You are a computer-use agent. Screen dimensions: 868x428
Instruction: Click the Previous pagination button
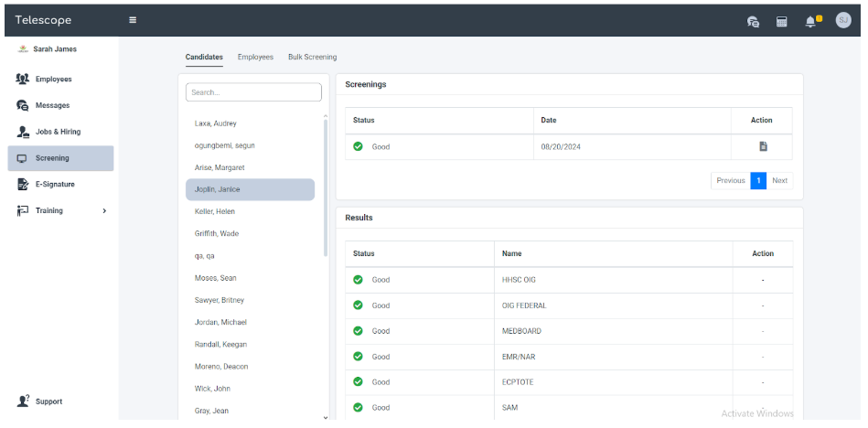[730, 181]
